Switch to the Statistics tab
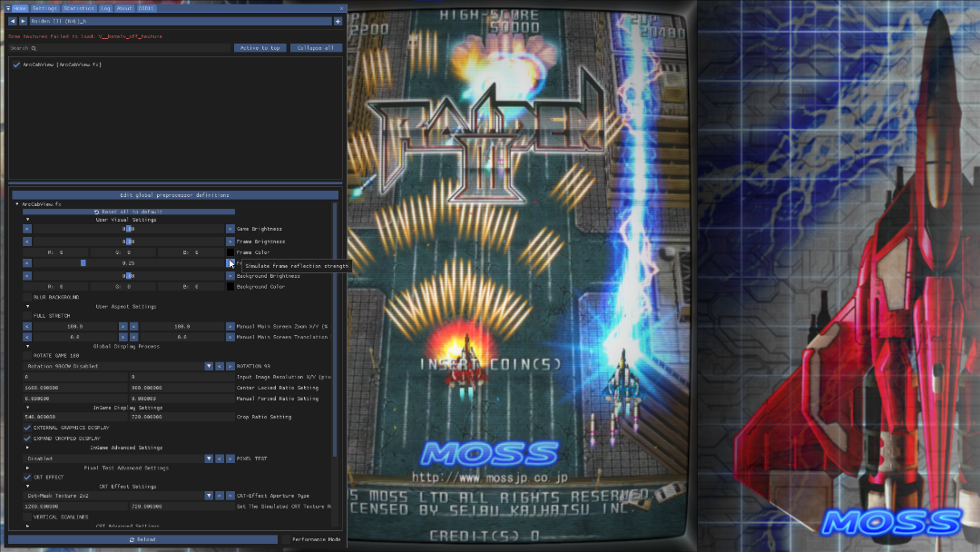The height and width of the screenshot is (552, 980). (79, 8)
